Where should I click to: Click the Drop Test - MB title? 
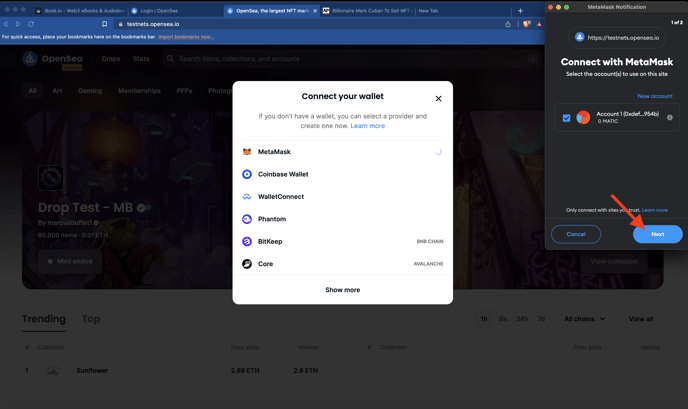tap(86, 207)
